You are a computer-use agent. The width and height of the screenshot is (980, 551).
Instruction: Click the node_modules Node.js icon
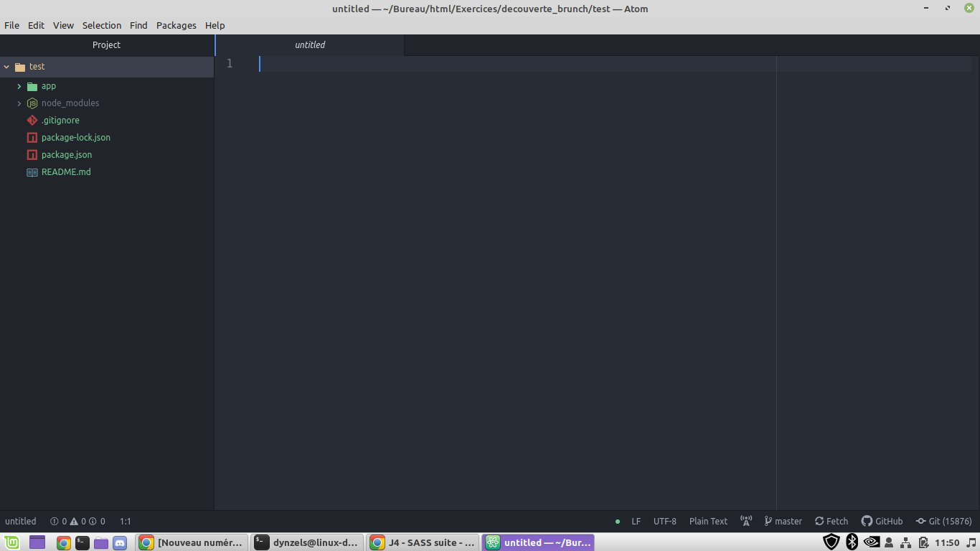point(32,103)
